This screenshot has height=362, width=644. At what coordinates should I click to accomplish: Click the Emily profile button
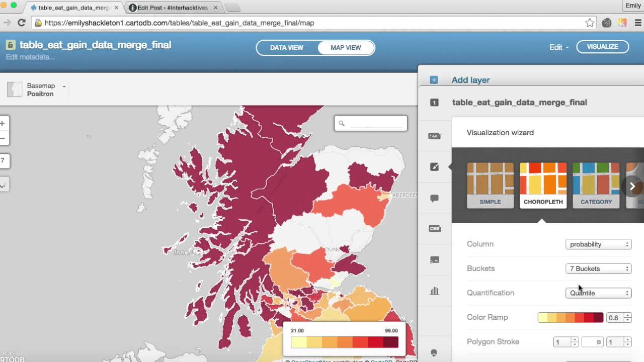633,6
